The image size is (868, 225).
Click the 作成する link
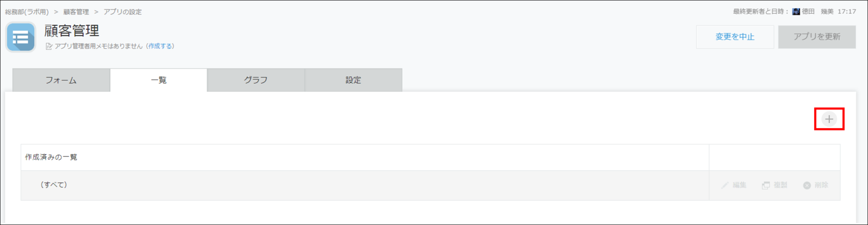click(160, 46)
